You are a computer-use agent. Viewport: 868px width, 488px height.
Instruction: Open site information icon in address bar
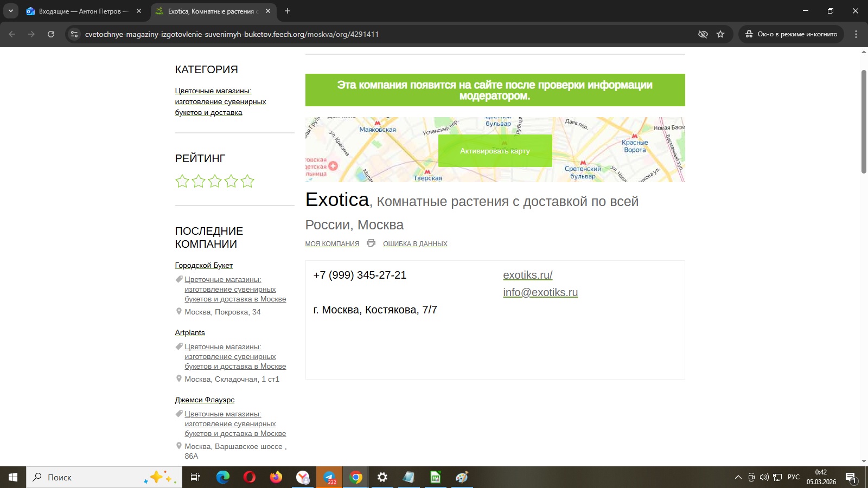coord(74,34)
